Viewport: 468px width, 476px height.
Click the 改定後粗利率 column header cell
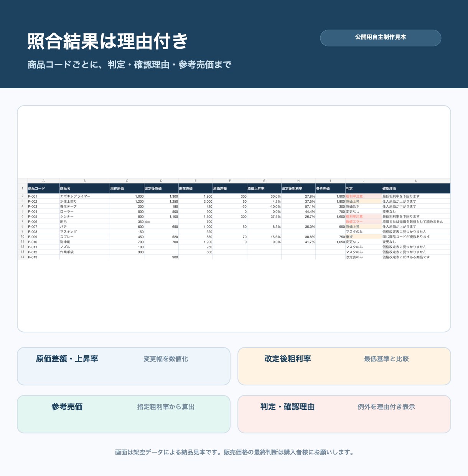click(x=298, y=188)
